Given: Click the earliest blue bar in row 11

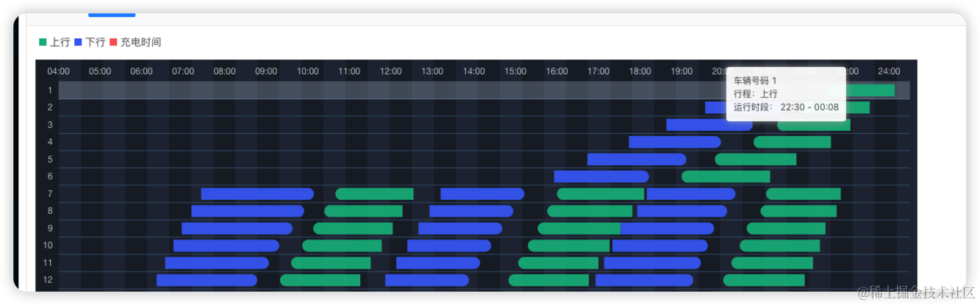Looking at the screenshot, I should (x=217, y=263).
